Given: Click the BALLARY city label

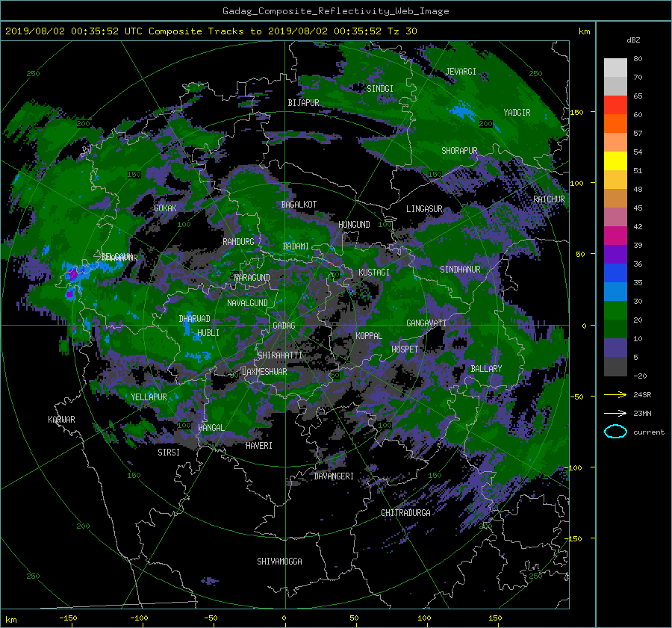Looking at the screenshot, I should tap(486, 369).
